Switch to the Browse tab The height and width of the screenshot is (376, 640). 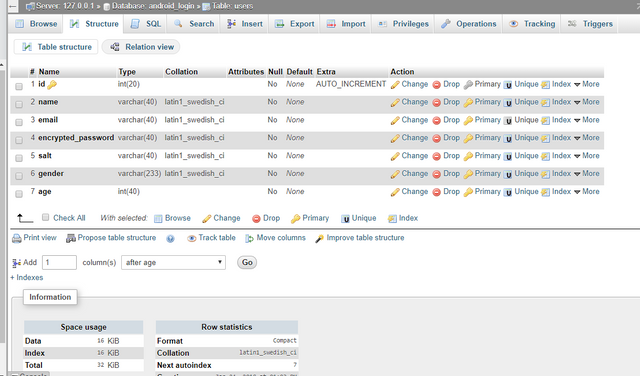(x=36, y=24)
